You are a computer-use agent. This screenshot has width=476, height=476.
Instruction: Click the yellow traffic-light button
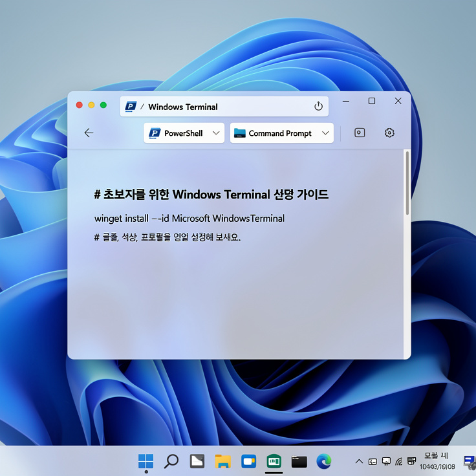tap(91, 105)
